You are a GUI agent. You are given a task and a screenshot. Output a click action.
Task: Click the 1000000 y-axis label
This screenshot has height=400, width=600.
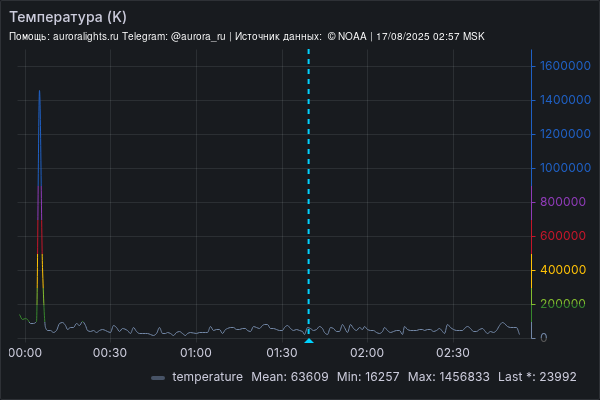pos(565,168)
